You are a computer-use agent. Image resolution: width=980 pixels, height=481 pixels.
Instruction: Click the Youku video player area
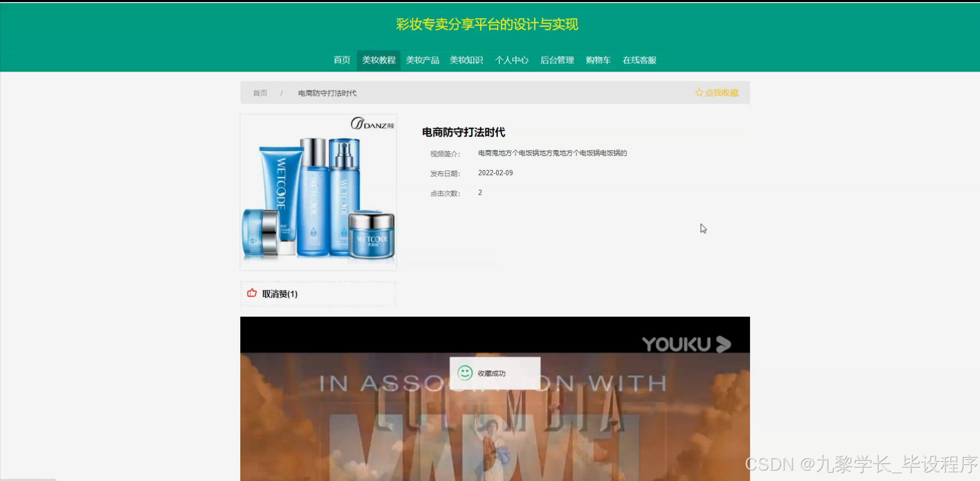pyautogui.click(x=495, y=399)
